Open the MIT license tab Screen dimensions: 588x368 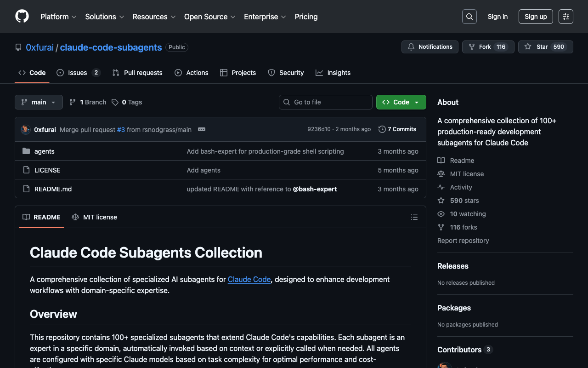(x=95, y=217)
